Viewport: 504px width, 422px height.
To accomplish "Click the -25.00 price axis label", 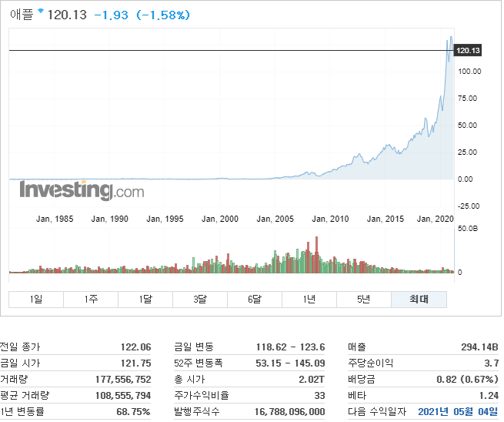I will pos(469,206).
